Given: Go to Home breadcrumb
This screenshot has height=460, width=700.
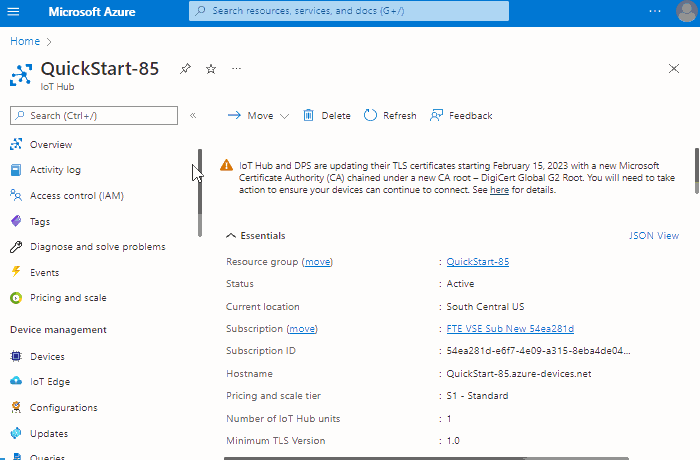Looking at the screenshot, I should tap(25, 41).
